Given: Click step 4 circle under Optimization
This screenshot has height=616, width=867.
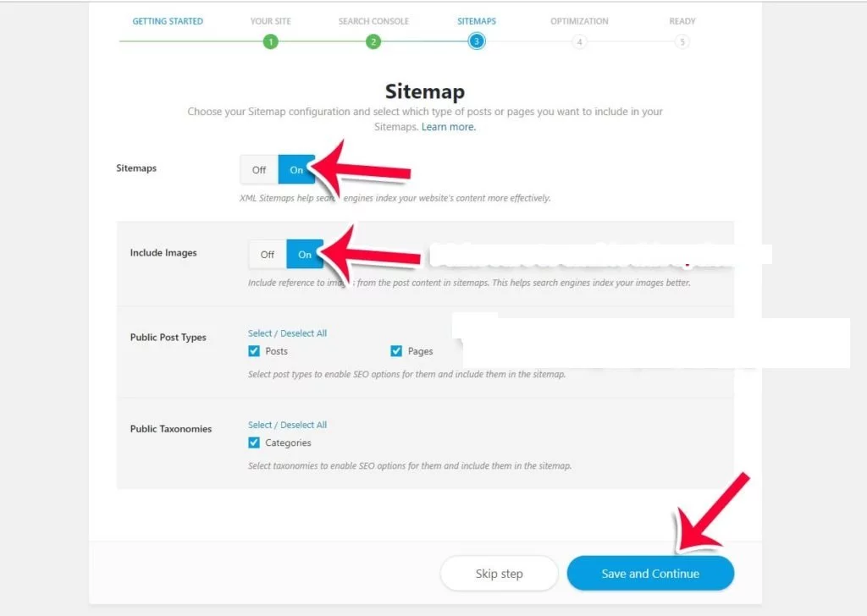Looking at the screenshot, I should coord(579,41).
